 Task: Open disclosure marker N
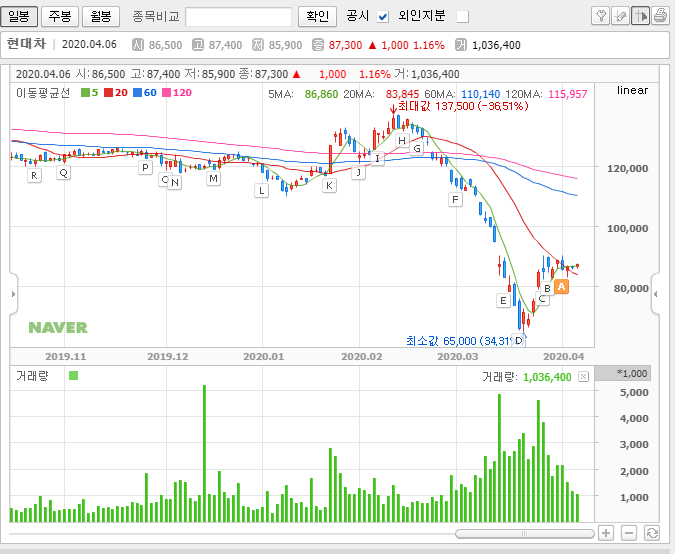(x=175, y=183)
